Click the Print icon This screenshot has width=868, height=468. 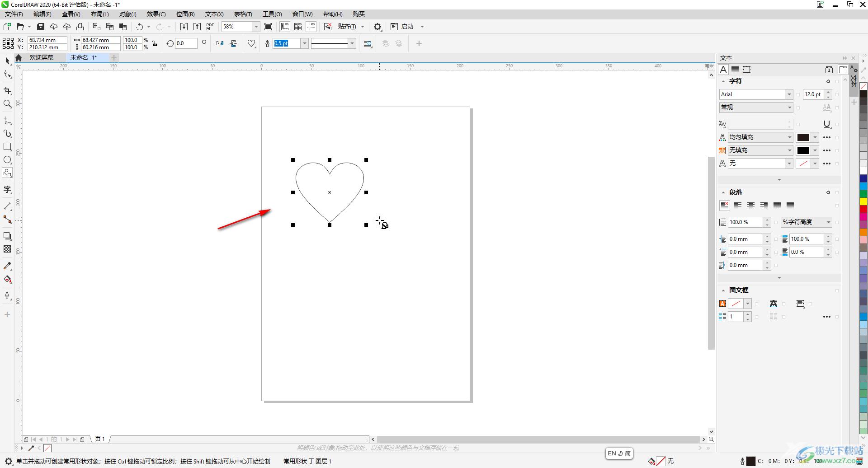coord(80,27)
